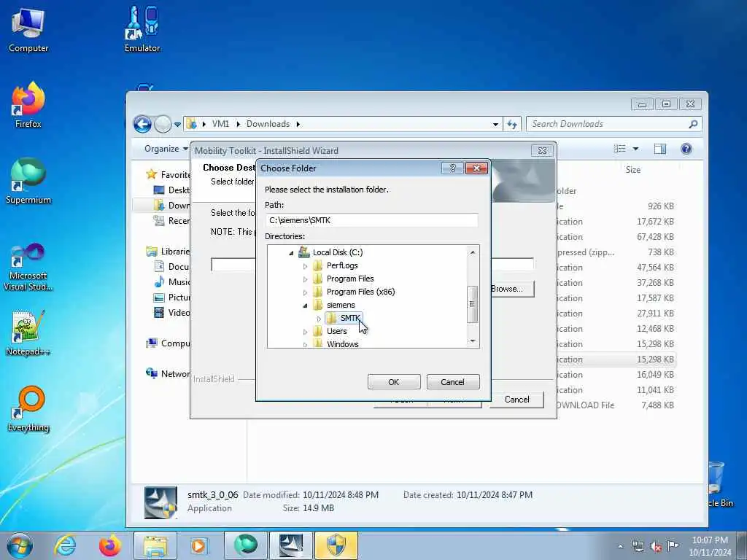Switch to Firefox in the taskbar
This screenshot has width=747, height=560.
(x=109, y=545)
